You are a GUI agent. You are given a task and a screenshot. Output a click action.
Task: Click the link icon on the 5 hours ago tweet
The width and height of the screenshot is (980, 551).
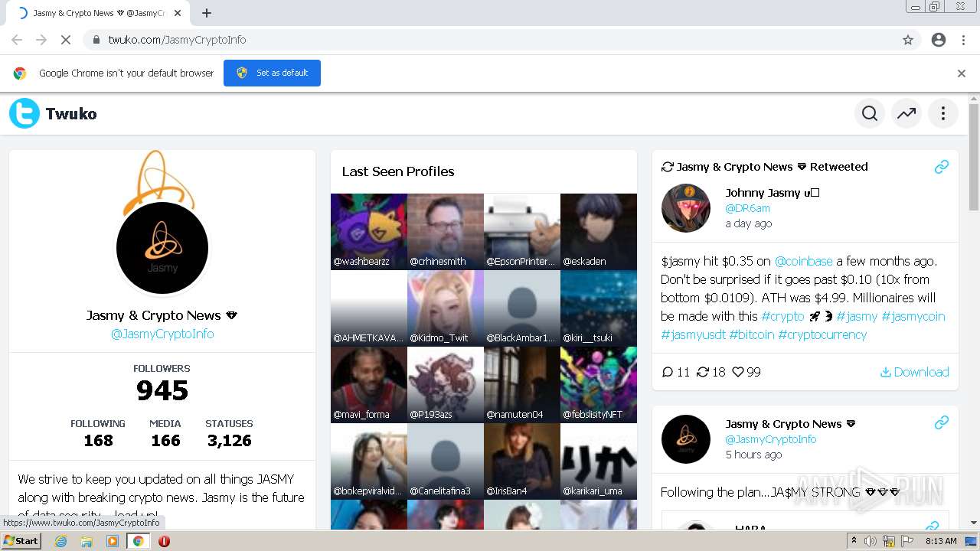(942, 422)
